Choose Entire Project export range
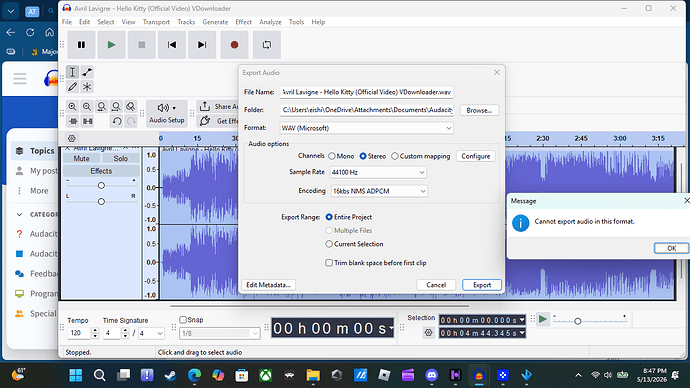This screenshot has width=690, height=388. (x=329, y=217)
